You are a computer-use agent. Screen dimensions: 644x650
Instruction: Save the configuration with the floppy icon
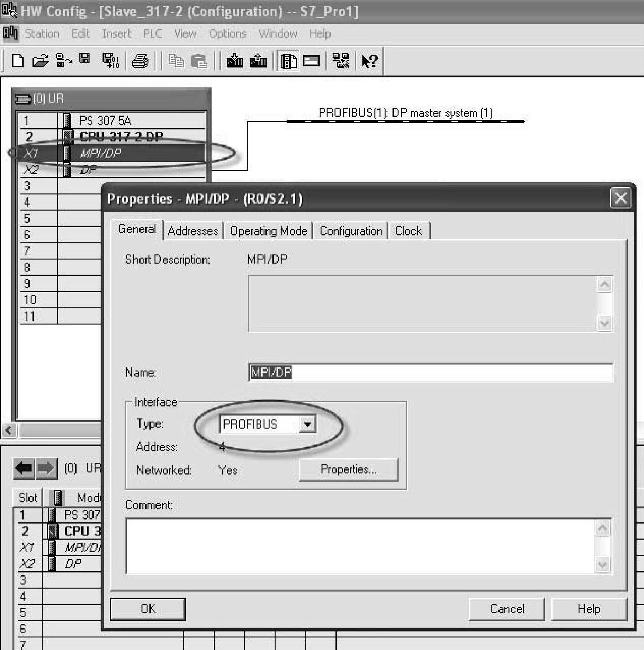coord(84,58)
